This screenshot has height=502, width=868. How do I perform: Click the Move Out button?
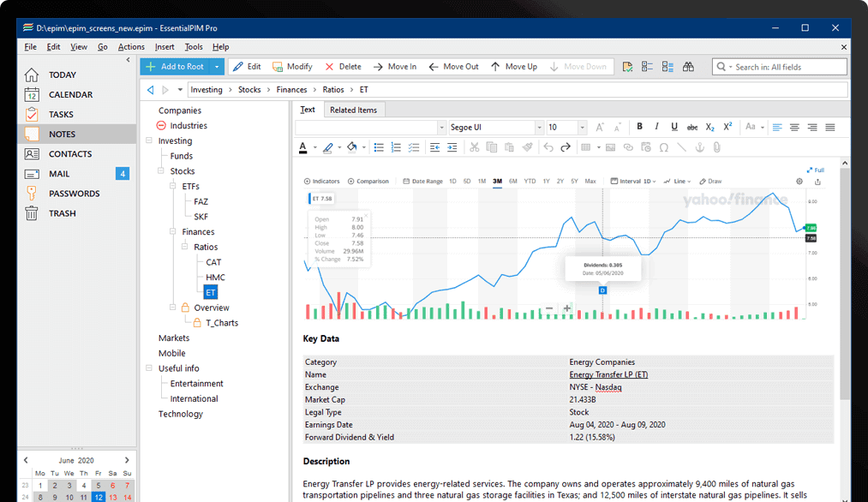click(x=453, y=67)
